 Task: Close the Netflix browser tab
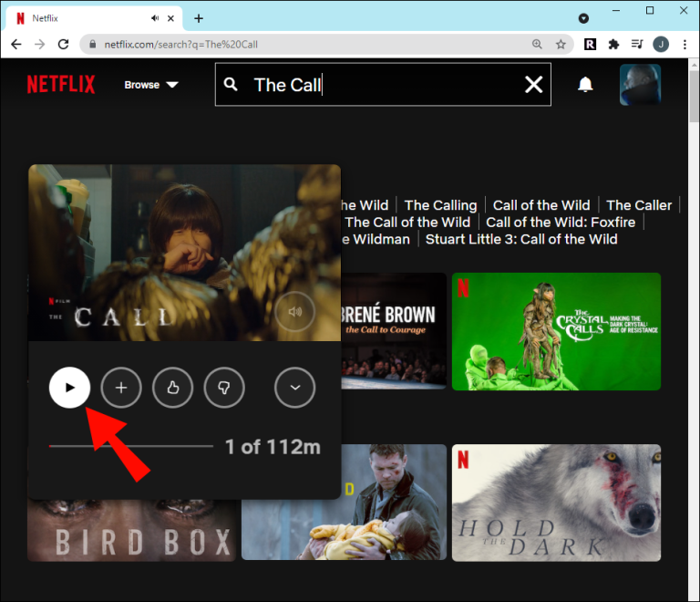coord(170,18)
